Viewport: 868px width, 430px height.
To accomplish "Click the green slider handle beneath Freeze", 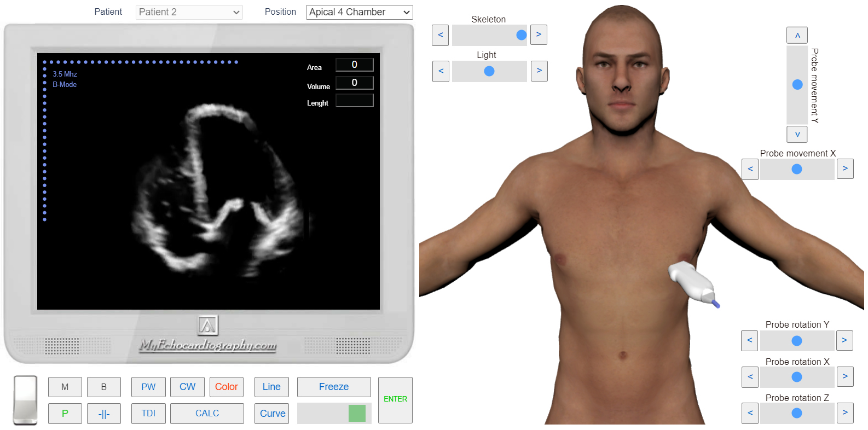I will click(x=357, y=413).
